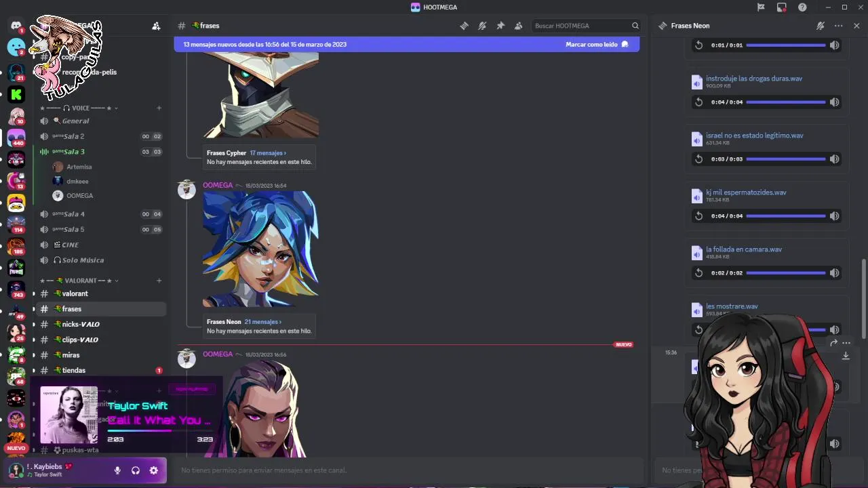Expand threads arrow beside clips-VALO channel
The height and width of the screenshot is (488, 868).
tap(33, 340)
